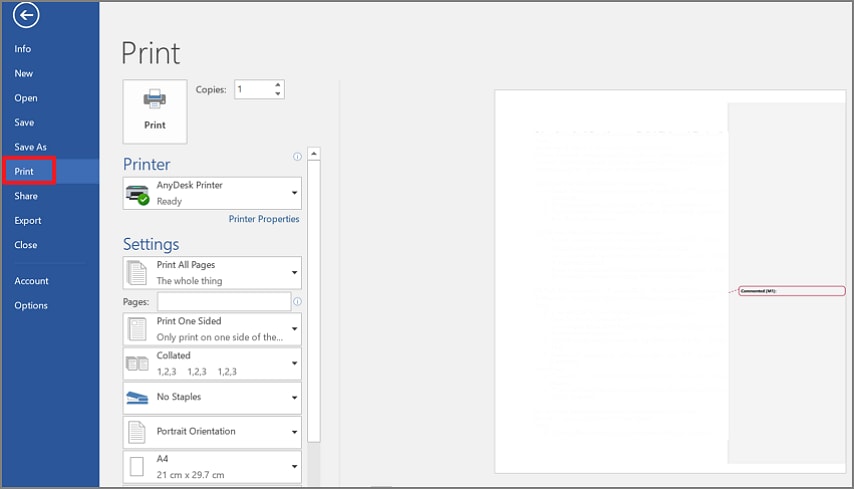Image resolution: width=854 pixels, height=489 pixels.
Task: Click the back arrow to exit Backstage view
Action: pyautogui.click(x=26, y=15)
